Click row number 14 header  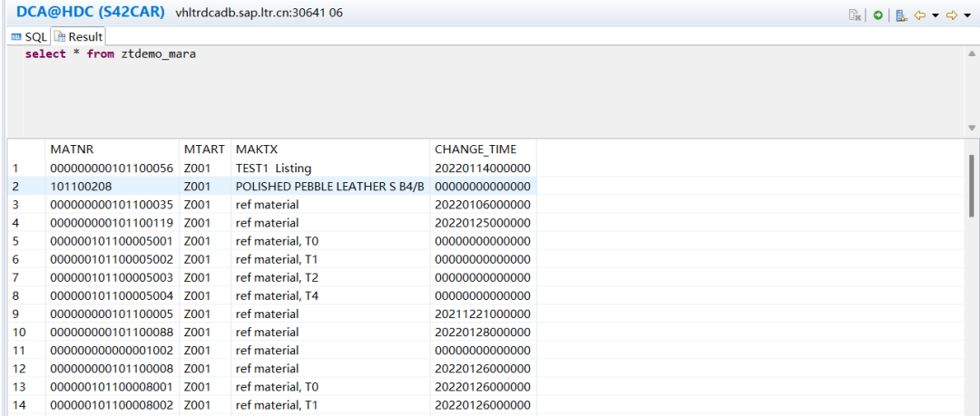[x=26, y=405]
